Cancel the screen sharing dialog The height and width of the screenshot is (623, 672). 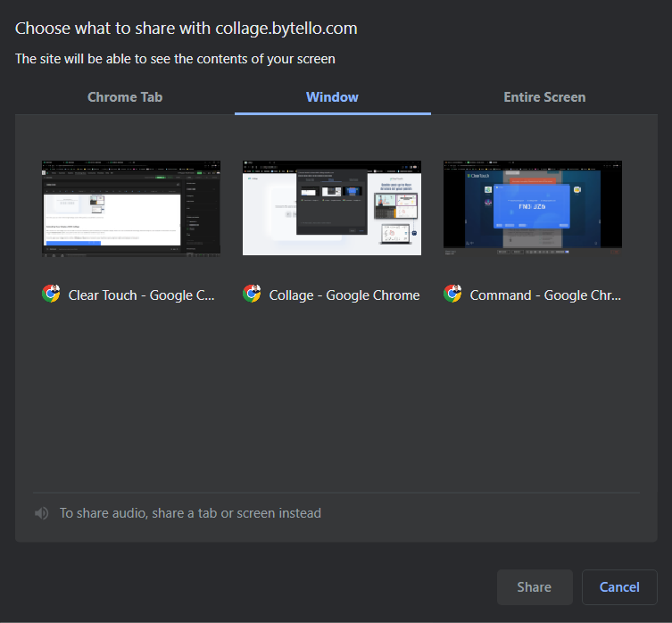pyautogui.click(x=619, y=587)
